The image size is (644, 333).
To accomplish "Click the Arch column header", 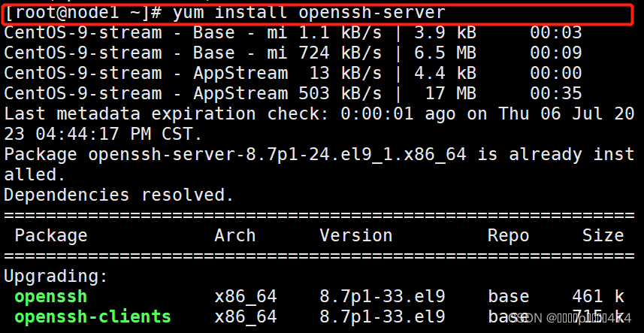I will (235, 236).
